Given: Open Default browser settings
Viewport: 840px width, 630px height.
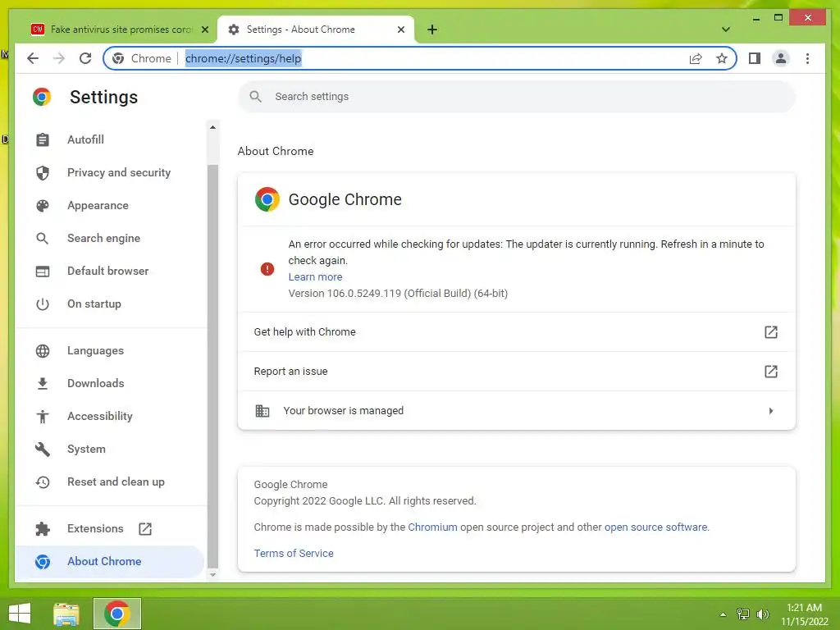Looking at the screenshot, I should click(110, 271).
